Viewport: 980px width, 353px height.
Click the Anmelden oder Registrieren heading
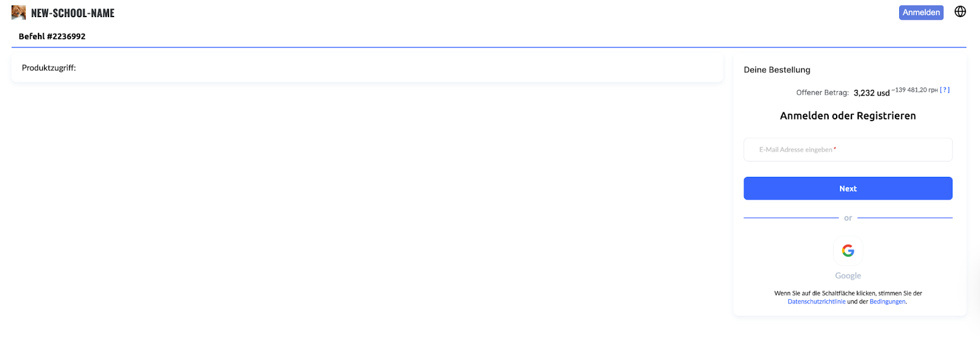848,116
